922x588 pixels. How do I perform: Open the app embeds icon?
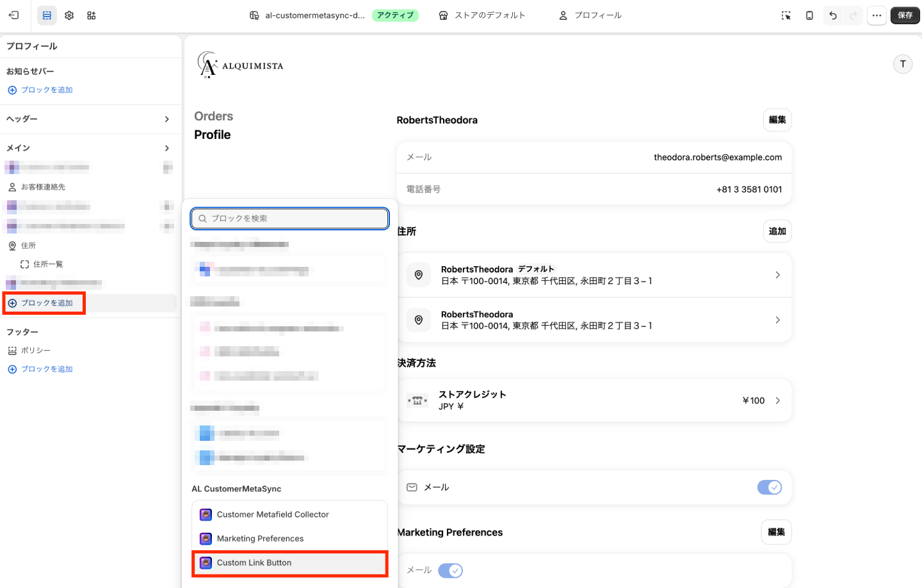point(92,15)
